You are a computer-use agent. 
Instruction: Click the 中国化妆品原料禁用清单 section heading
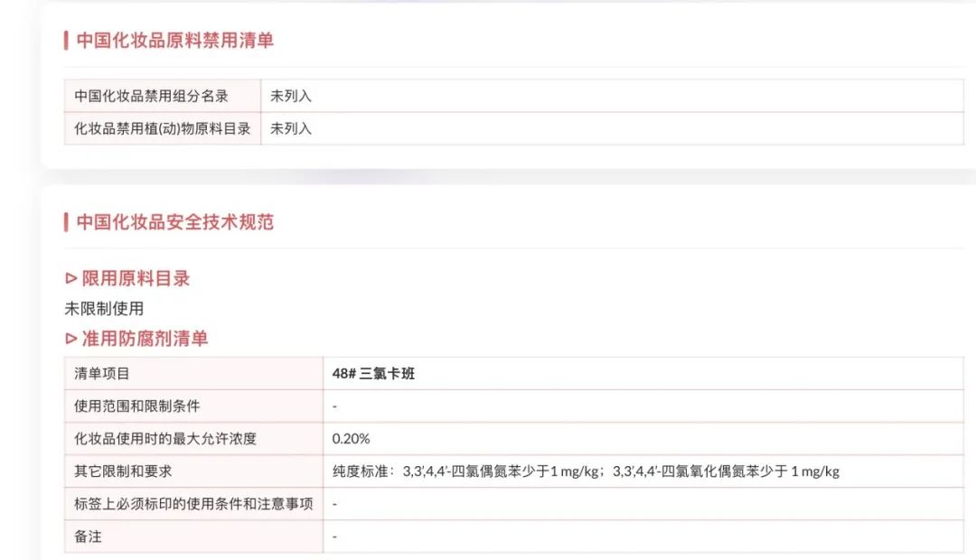(x=174, y=40)
